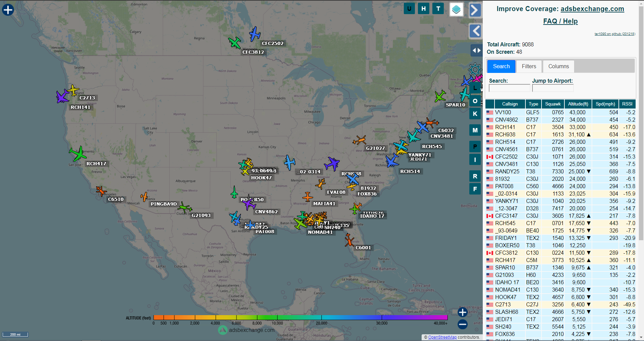Toggle the L map button

tap(475, 88)
